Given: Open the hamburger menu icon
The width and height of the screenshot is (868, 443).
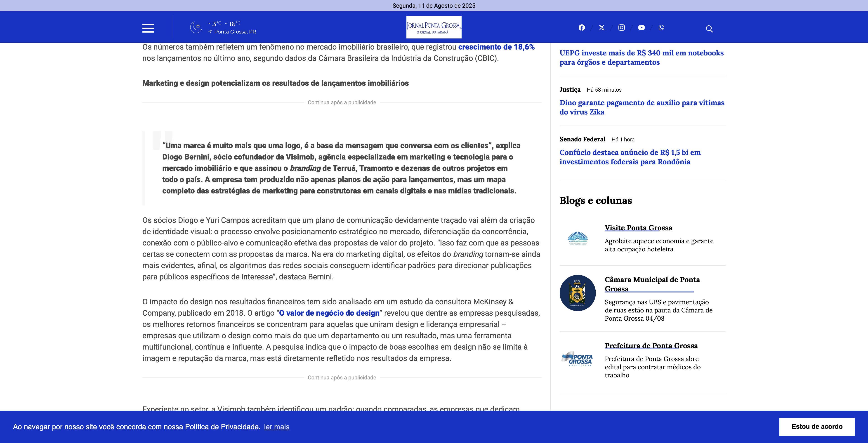Looking at the screenshot, I should 148,28.
